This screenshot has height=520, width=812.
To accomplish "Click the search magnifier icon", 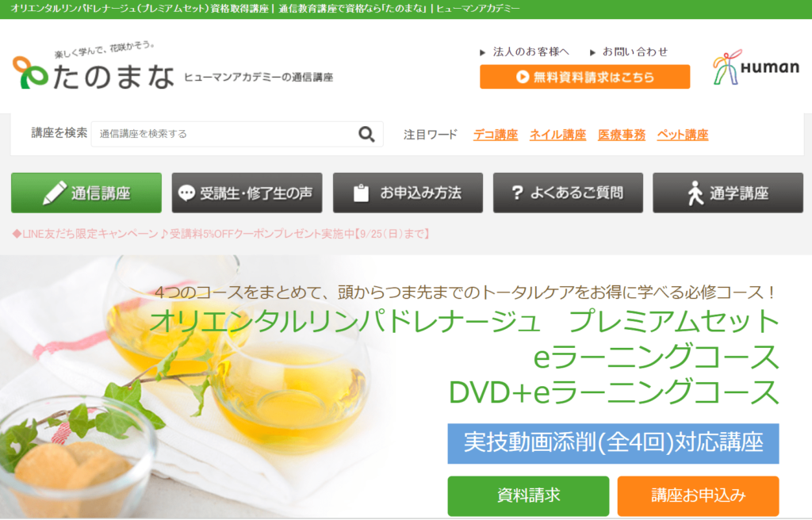I will tap(366, 134).
